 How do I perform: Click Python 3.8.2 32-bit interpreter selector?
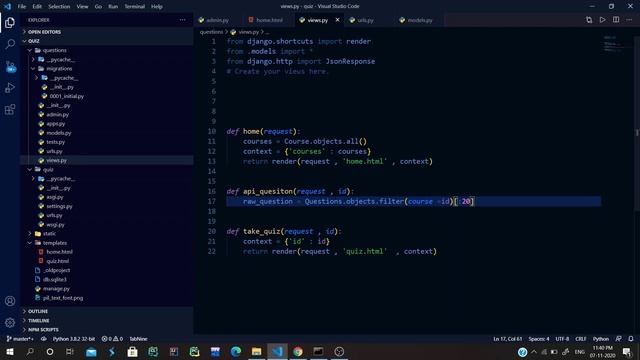(73, 339)
